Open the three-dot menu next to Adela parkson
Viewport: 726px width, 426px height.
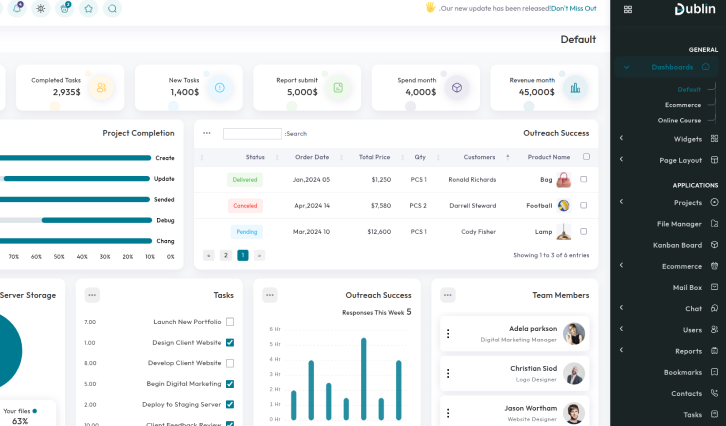point(448,334)
